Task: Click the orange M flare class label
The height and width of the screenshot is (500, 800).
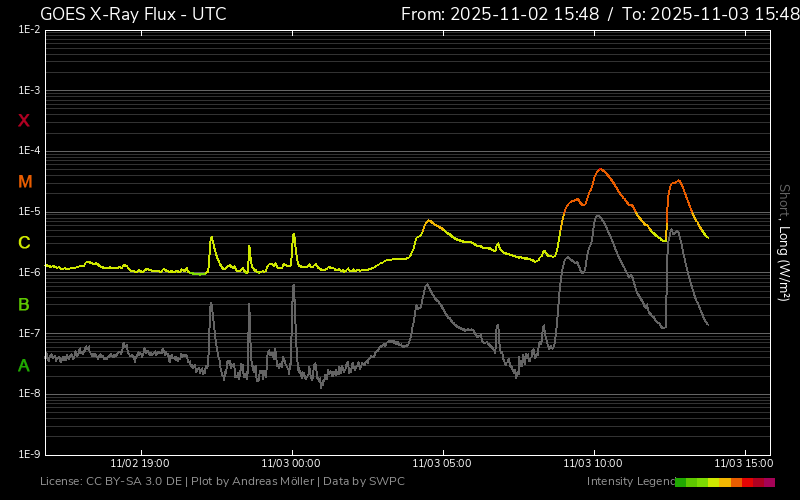Action: 25,182
